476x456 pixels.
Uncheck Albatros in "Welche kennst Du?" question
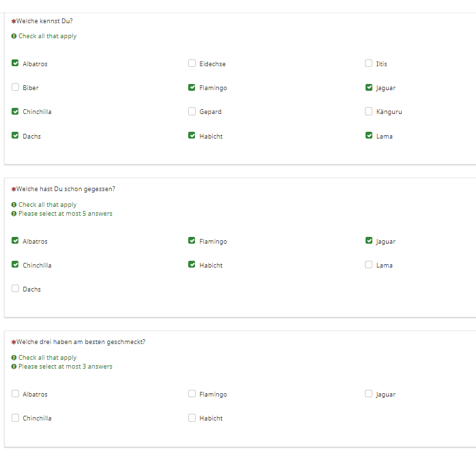tap(16, 63)
